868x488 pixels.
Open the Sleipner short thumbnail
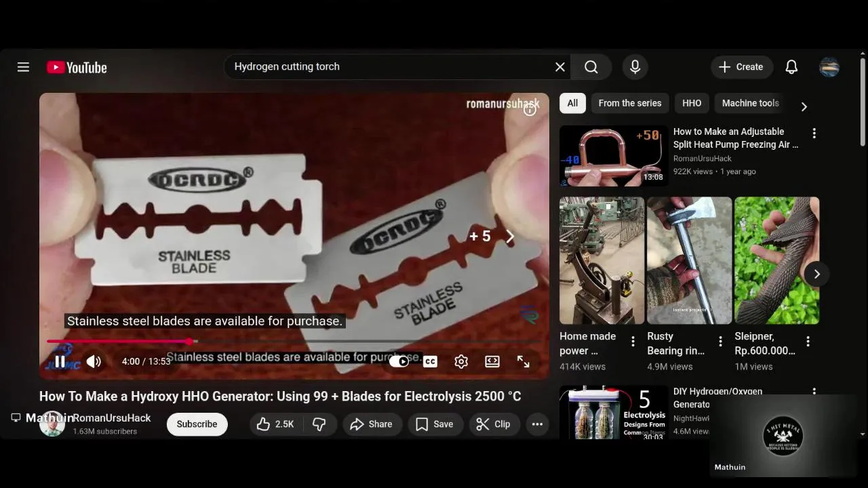pyautogui.click(x=776, y=260)
